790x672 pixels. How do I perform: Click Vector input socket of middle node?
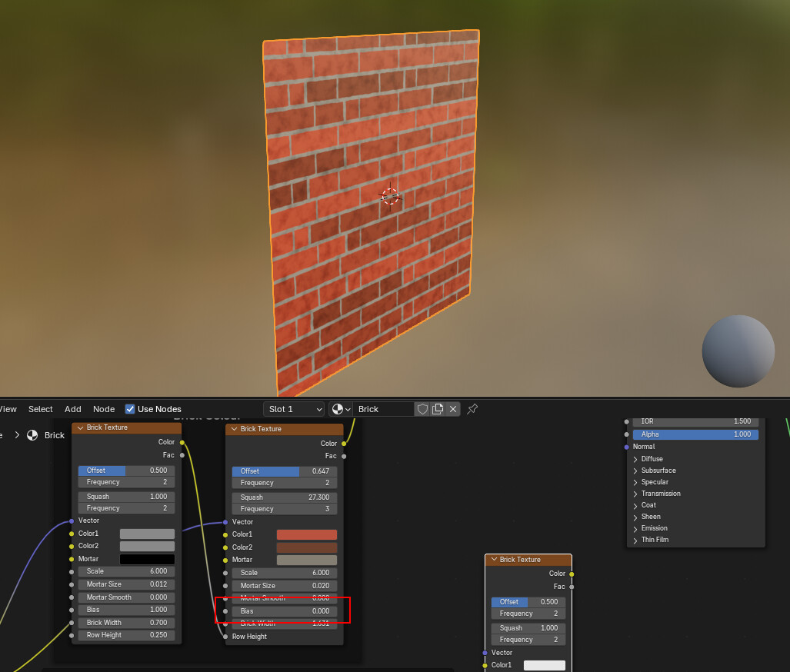225,522
